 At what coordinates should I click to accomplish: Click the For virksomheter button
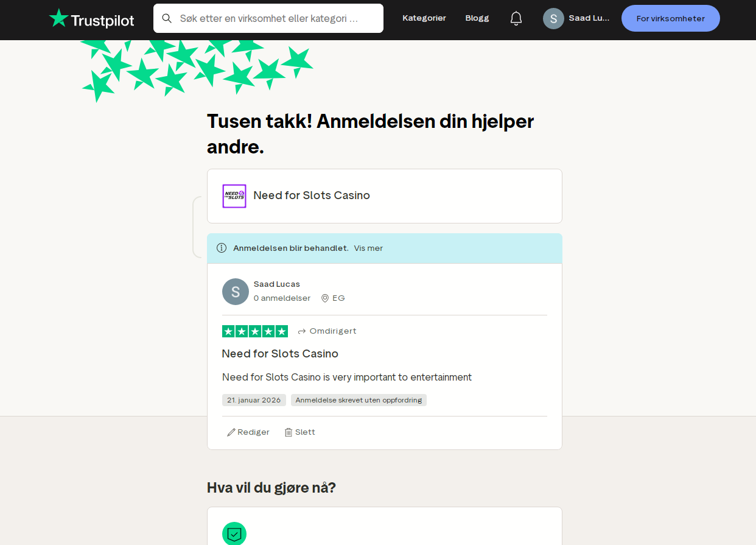coord(671,18)
